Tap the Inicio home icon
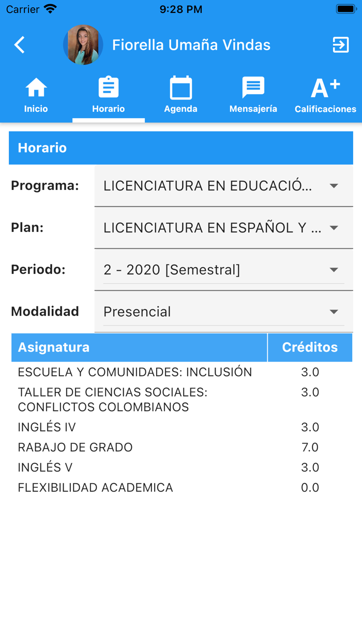 pyautogui.click(x=36, y=88)
